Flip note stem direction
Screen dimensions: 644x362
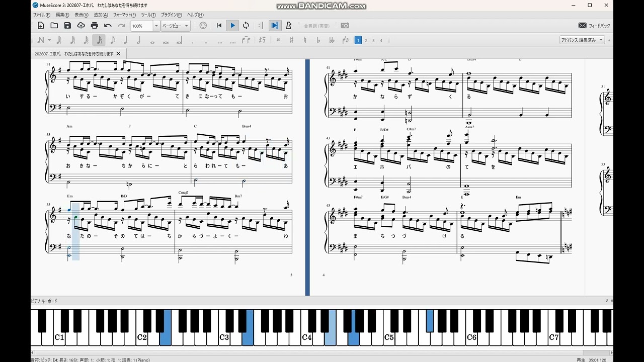pos(345,40)
